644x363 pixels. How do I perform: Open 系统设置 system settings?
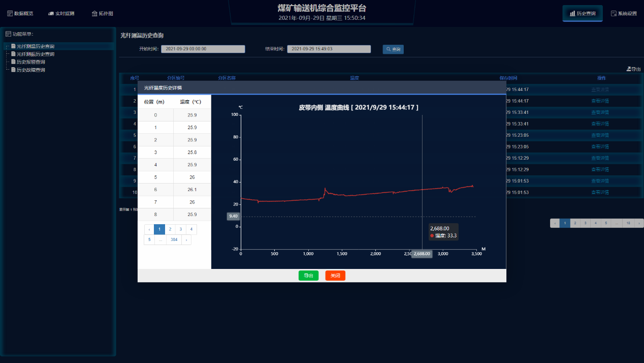pyautogui.click(x=624, y=14)
